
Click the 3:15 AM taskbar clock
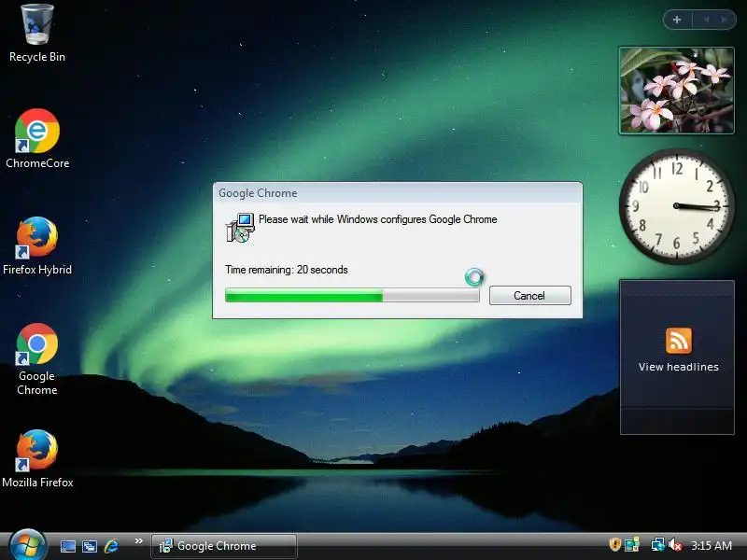712,546
